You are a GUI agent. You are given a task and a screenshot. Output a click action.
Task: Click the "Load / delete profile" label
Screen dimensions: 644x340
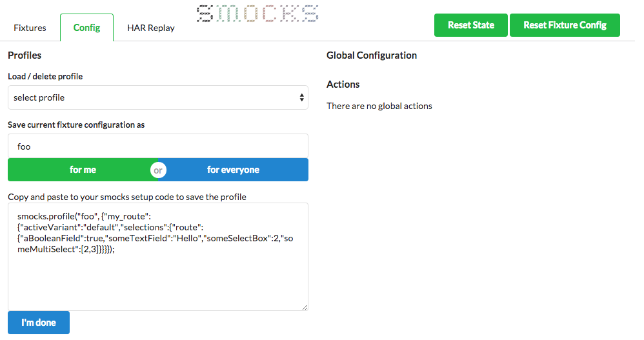pyautogui.click(x=45, y=76)
